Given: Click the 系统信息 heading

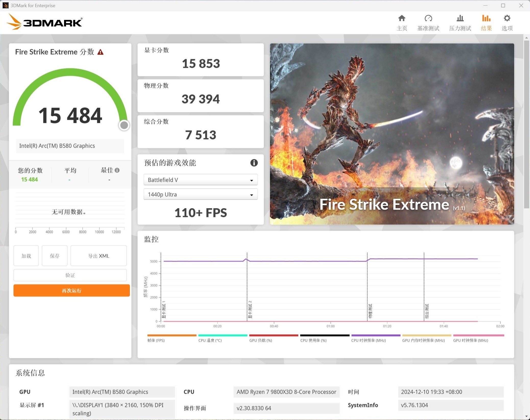Looking at the screenshot, I should pos(30,373).
